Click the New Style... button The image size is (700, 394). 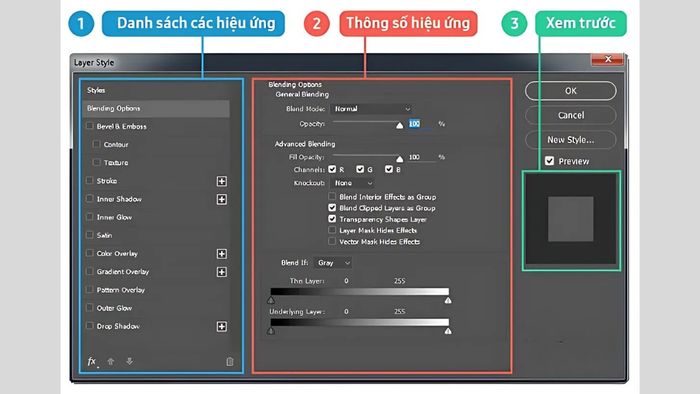[571, 140]
